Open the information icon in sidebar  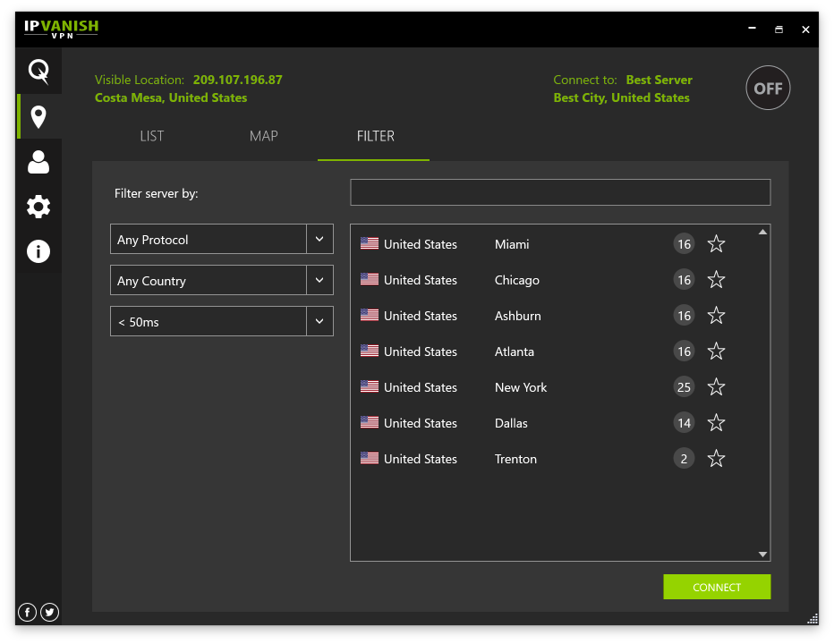[38, 251]
